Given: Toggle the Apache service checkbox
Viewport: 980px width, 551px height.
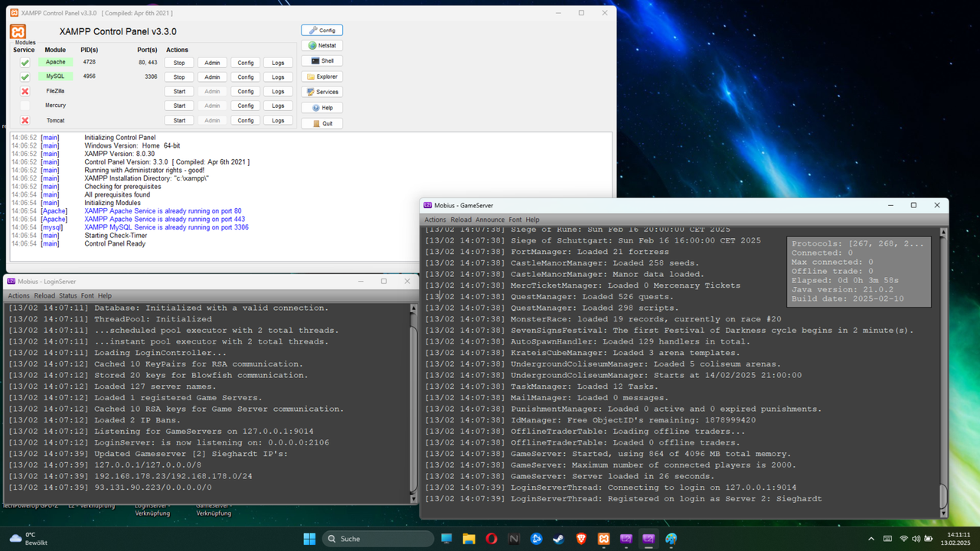Looking at the screenshot, I should pyautogui.click(x=24, y=62).
